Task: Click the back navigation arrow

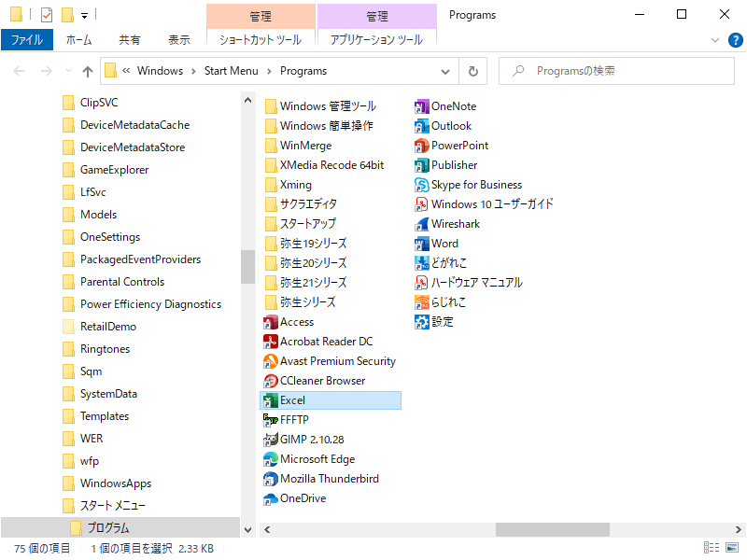Action: pyautogui.click(x=19, y=72)
